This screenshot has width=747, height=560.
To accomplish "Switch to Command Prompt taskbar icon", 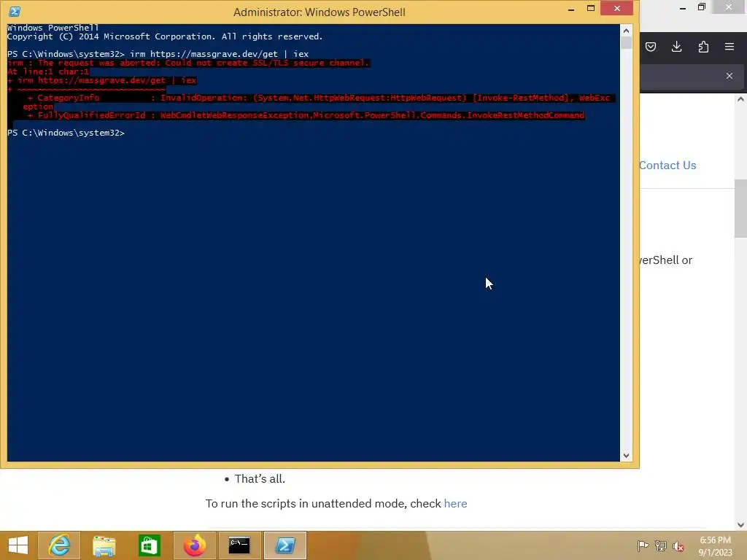I will 239,545.
